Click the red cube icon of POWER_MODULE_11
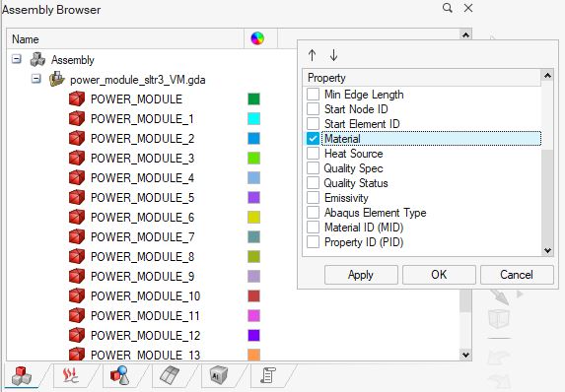 coord(77,316)
